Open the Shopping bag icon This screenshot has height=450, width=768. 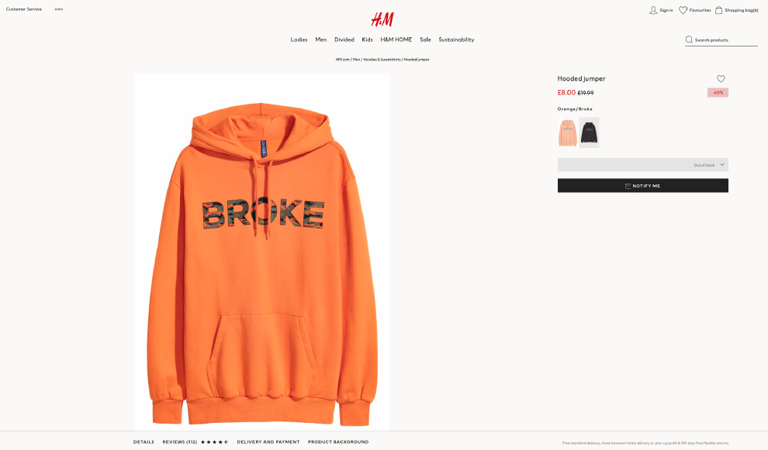coord(719,10)
